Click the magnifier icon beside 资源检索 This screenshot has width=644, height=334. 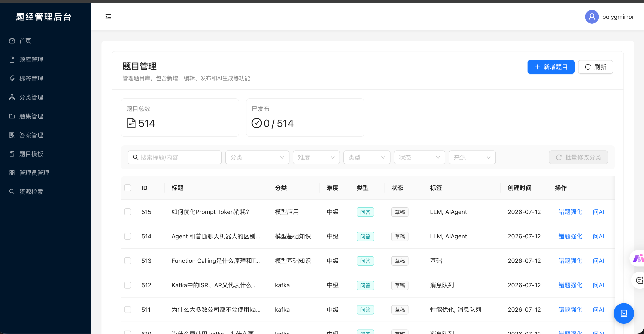[12, 191]
